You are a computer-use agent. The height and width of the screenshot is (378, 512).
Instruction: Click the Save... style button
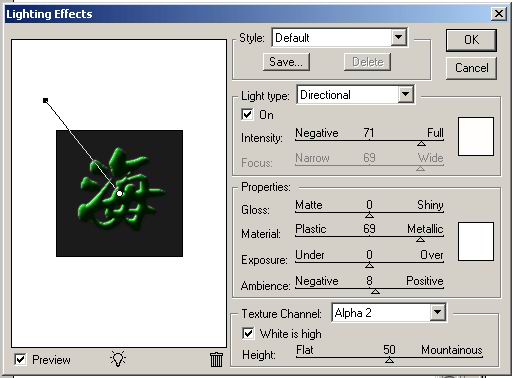[286, 62]
